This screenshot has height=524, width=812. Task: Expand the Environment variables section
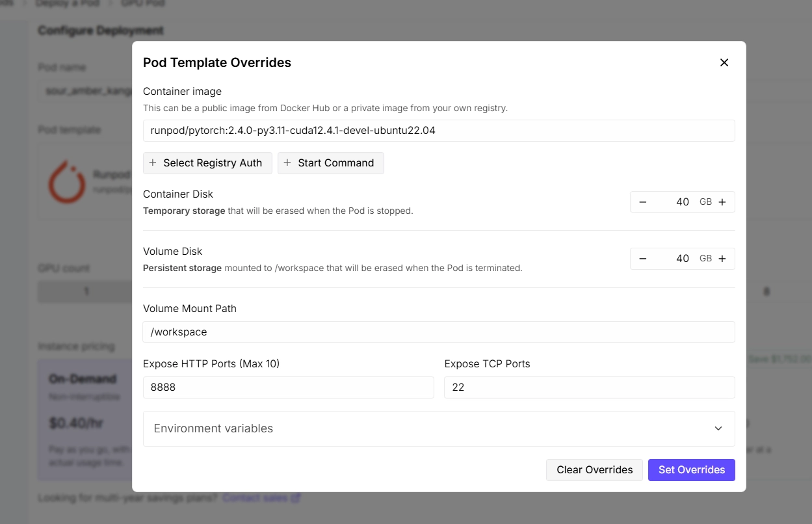coord(439,428)
